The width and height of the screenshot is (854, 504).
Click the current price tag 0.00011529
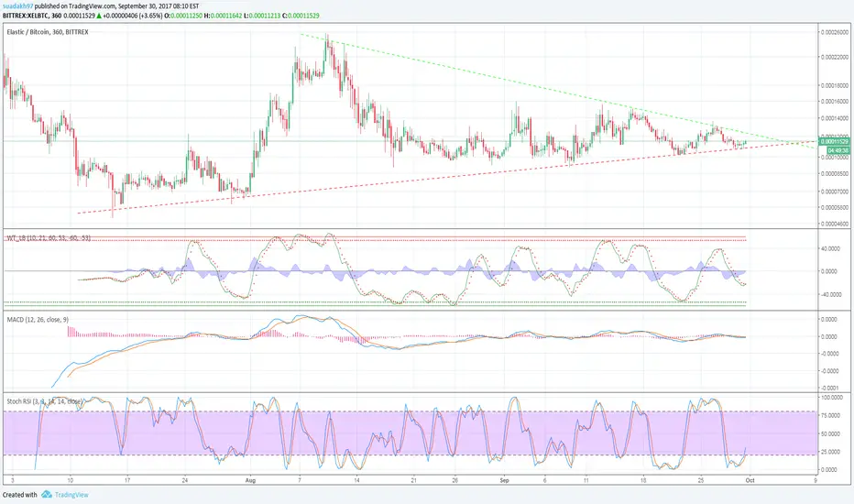tap(834, 141)
